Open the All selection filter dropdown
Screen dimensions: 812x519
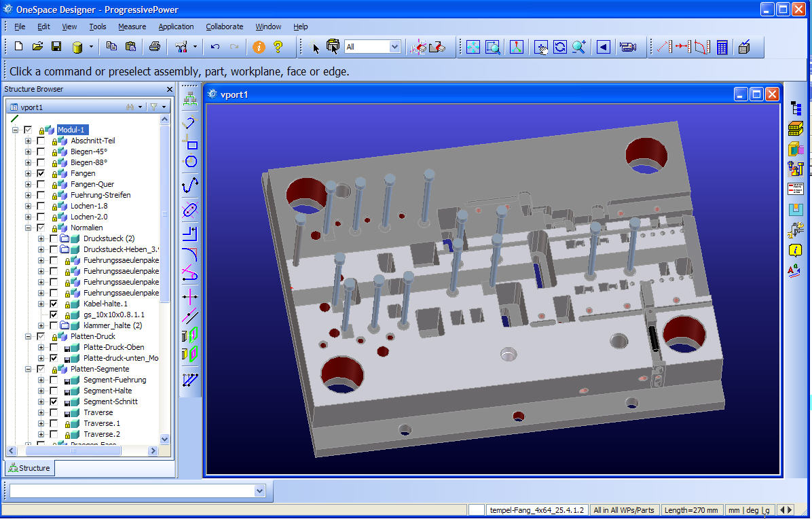(394, 47)
